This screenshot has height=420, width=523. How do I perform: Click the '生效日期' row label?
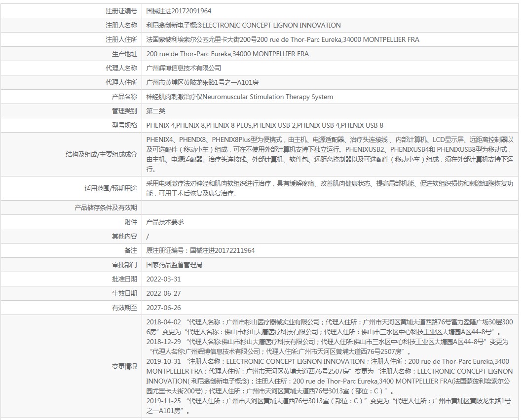click(124, 294)
